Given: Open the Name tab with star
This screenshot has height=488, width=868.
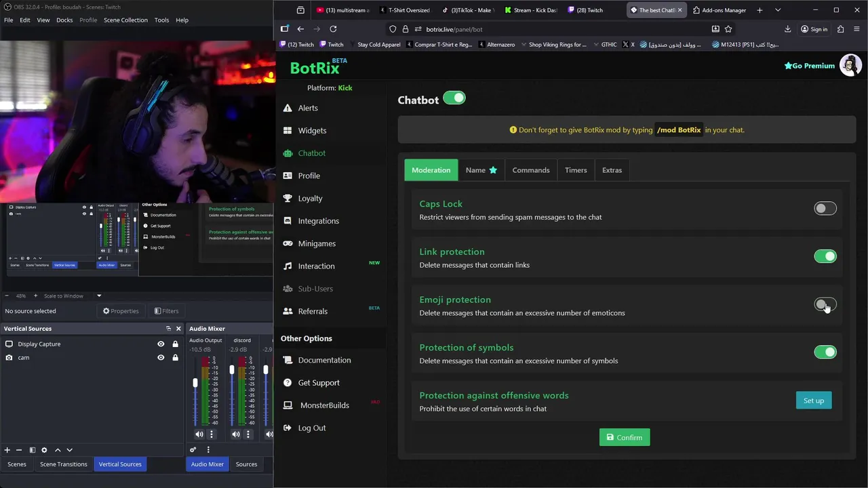Looking at the screenshot, I should (x=481, y=170).
